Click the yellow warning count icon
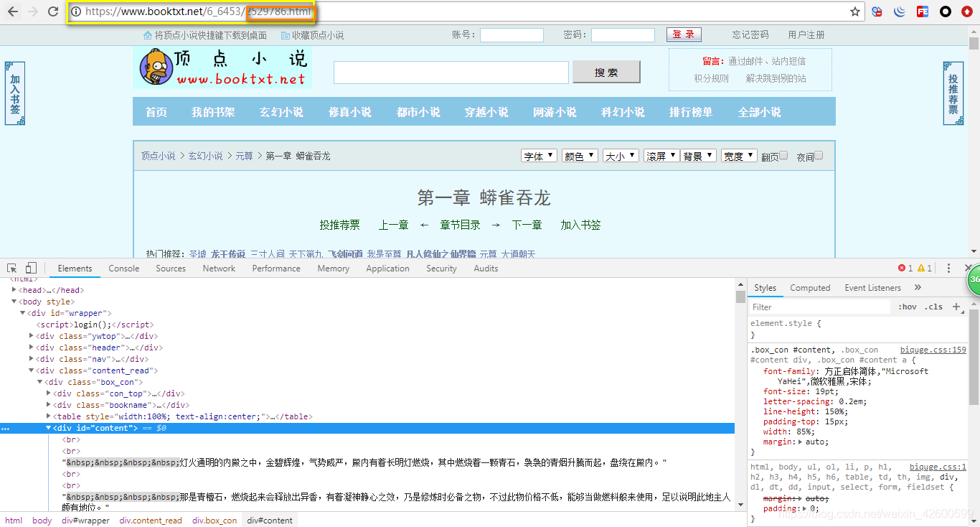Viewport: 980px width, 527px height. 921,268
